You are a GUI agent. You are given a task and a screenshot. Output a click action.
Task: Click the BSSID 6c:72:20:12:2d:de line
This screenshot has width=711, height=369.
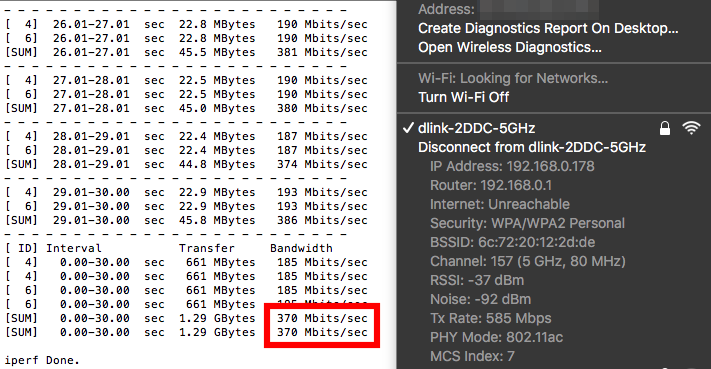click(512, 243)
